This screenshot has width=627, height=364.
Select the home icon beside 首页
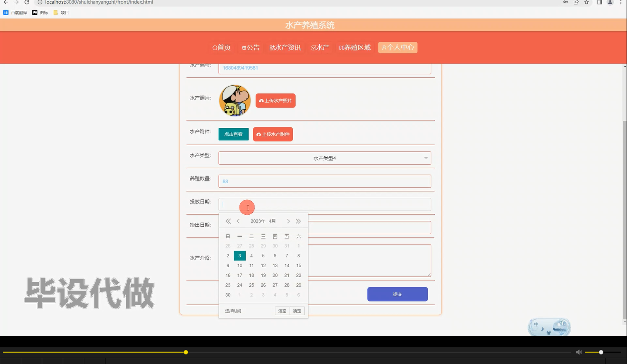point(214,47)
